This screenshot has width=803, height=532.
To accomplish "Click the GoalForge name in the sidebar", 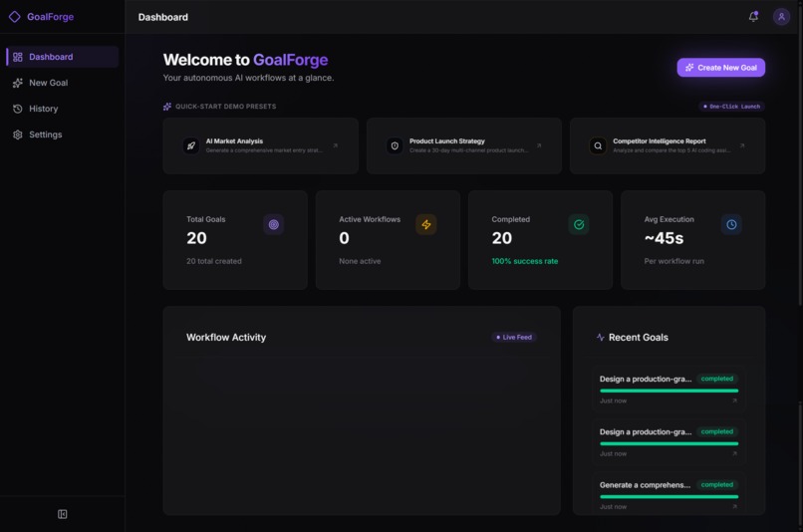I will (50, 17).
